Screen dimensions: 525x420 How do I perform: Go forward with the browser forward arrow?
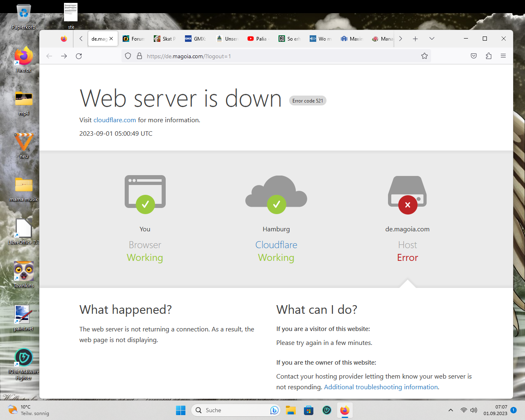(64, 56)
